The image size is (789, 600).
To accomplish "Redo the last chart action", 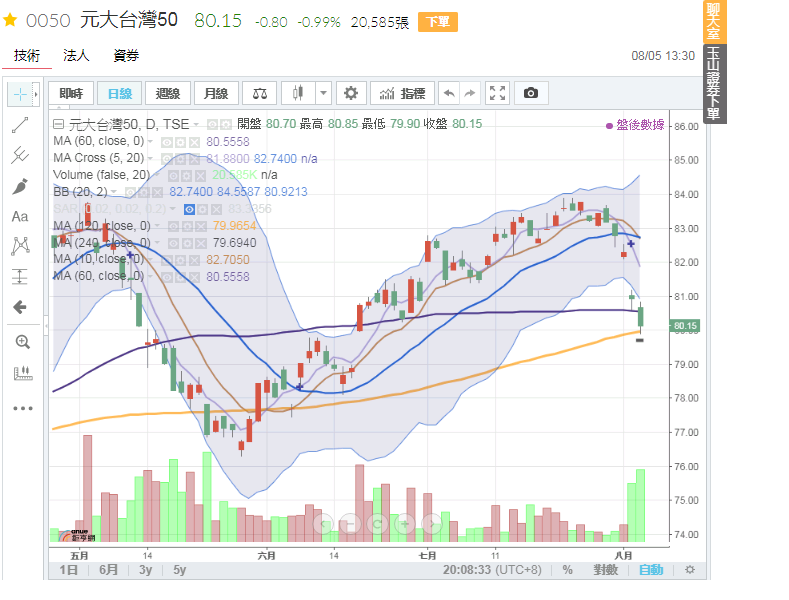I will click(x=469, y=93).
